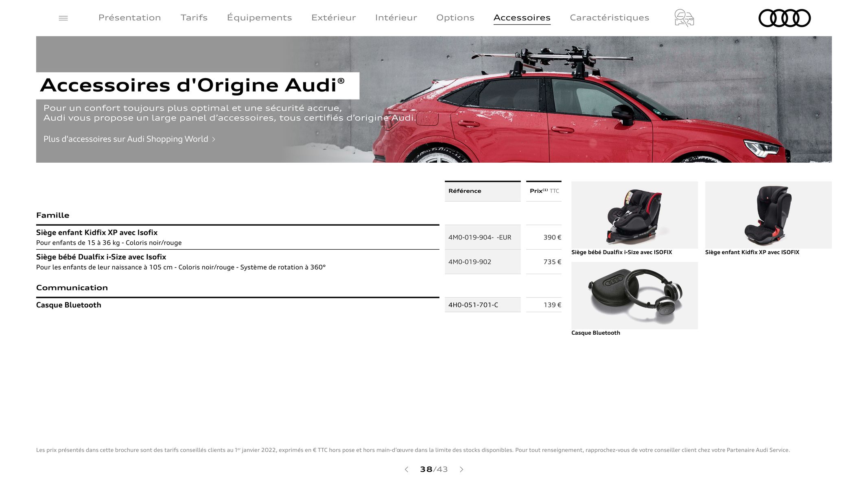Select the Accessoires tab

pos(522,17)
